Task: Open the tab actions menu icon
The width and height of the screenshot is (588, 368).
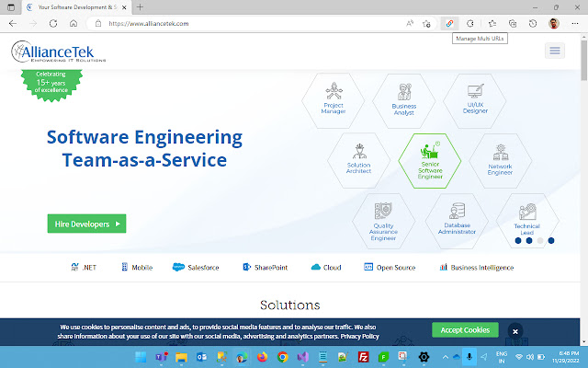Action: [11, 7]
